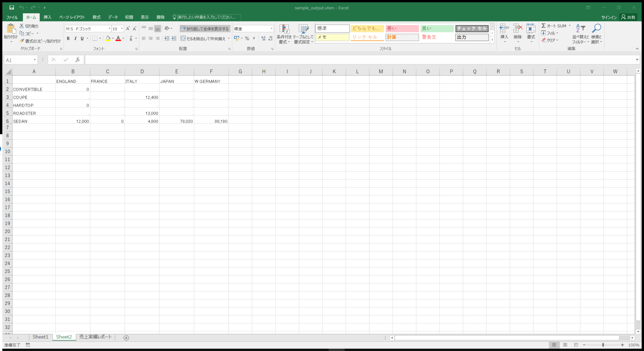
Task: Click the comma style icon
Action: 254,38
